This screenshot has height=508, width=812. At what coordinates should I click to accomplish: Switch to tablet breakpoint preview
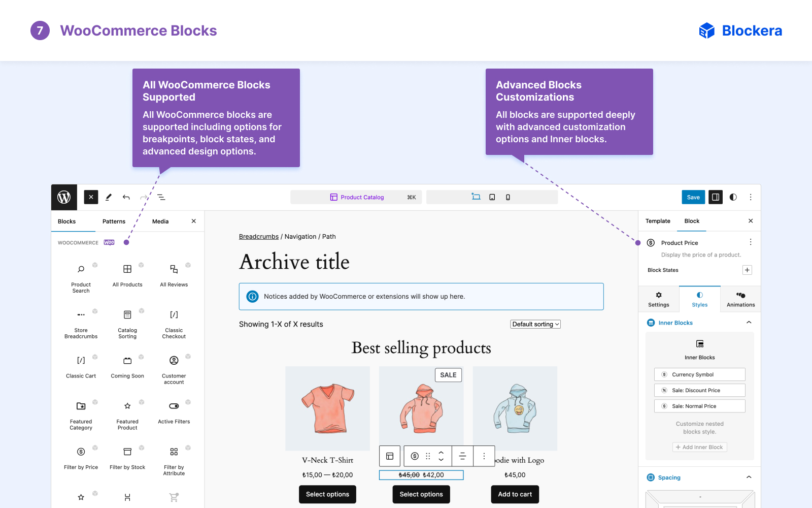492,197
